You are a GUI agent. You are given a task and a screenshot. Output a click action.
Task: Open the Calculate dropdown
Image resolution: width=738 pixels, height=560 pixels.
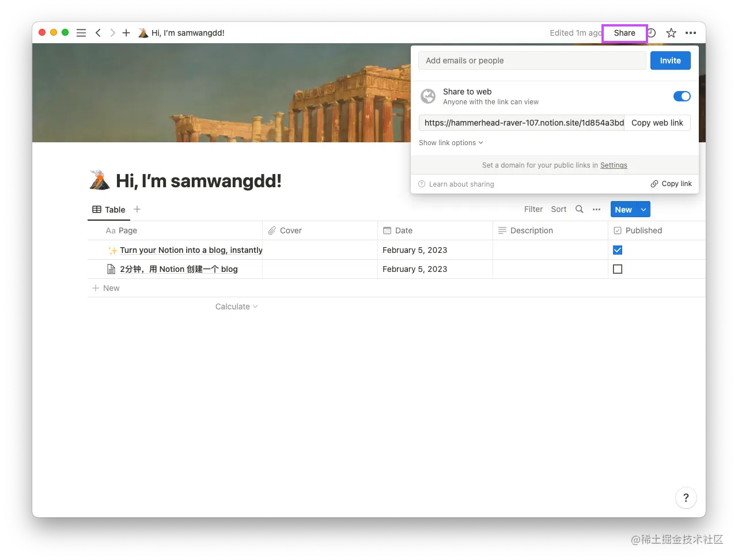(236, 307)
